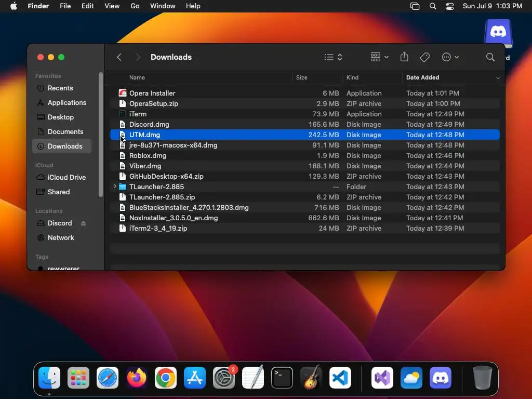Select Viber.dmg
532x399 pixels.
tap(304, 166)
